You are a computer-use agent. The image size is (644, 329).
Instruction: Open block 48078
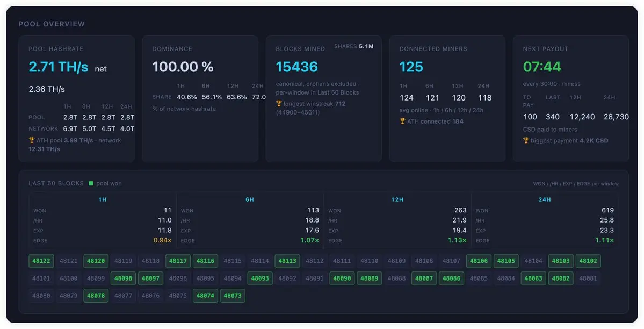click(x=96, y=296)
